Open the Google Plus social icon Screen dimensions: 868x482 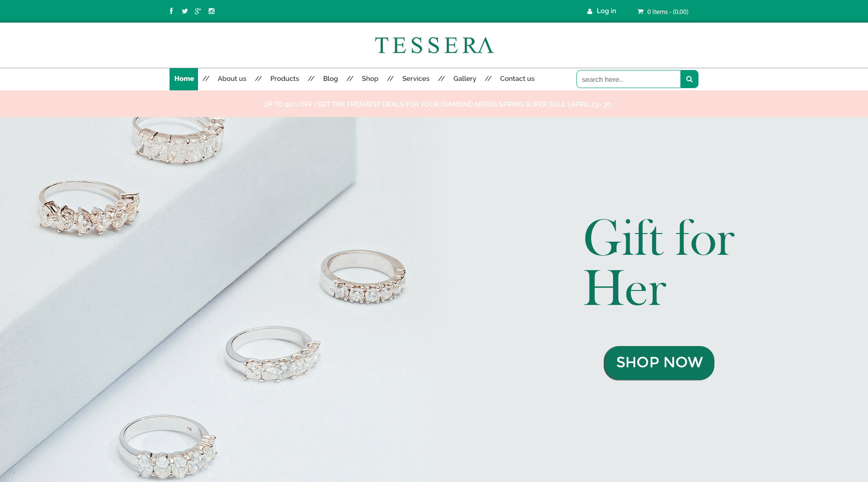click(x=198, y=11)
